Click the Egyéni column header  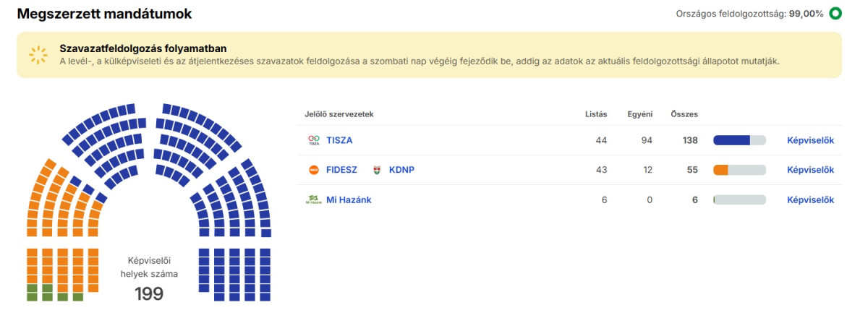coord(641,114)
